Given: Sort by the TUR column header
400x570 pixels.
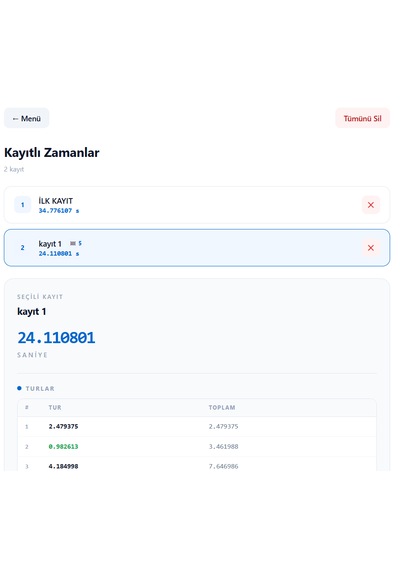Looking at the screenshot, I should pos(55,408).
